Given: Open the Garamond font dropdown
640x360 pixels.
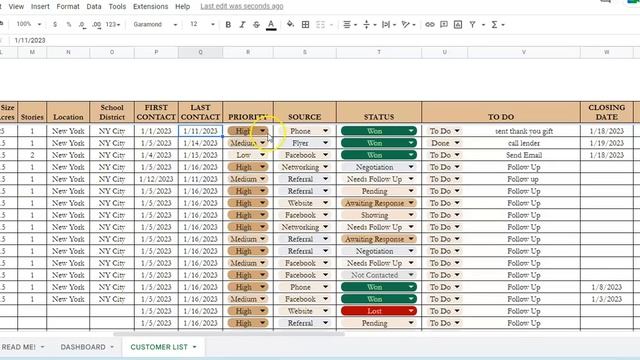Looking at the screenshot, I should tap(155, 24).
